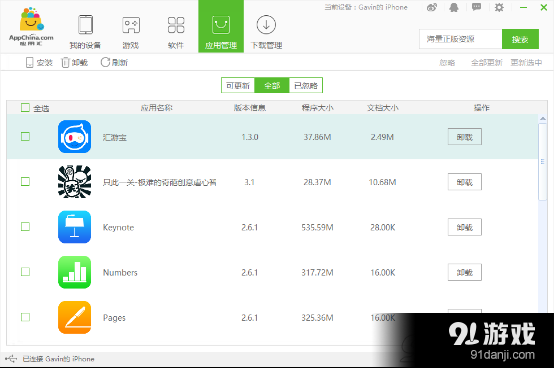554x368 pixels.
Task: Tick the checkbox for version 3.1 app row
Action: (25, 182)
